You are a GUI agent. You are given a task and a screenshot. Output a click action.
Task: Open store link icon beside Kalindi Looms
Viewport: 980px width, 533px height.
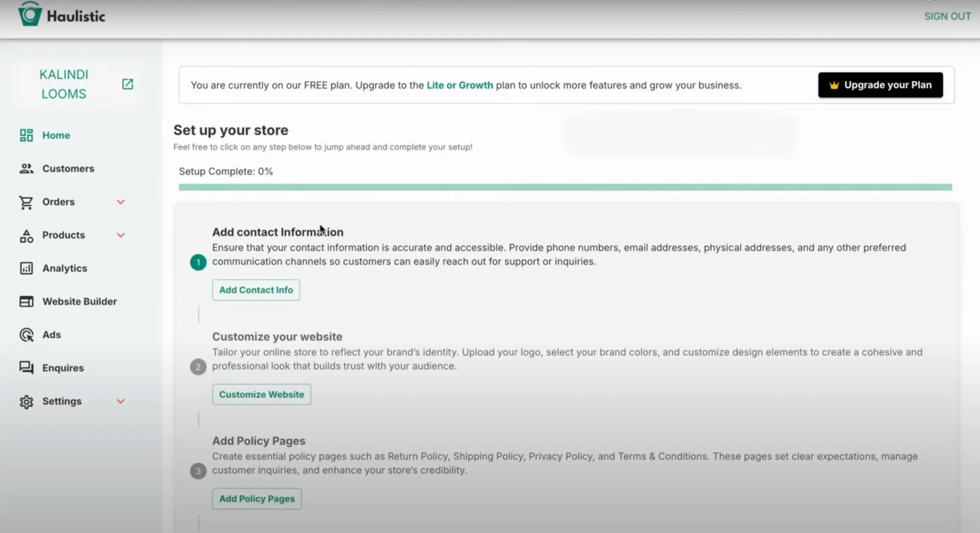pos(128,84)
